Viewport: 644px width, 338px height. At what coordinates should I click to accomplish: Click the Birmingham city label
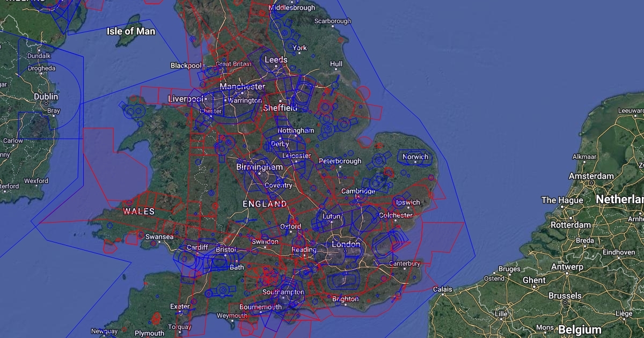259,167
